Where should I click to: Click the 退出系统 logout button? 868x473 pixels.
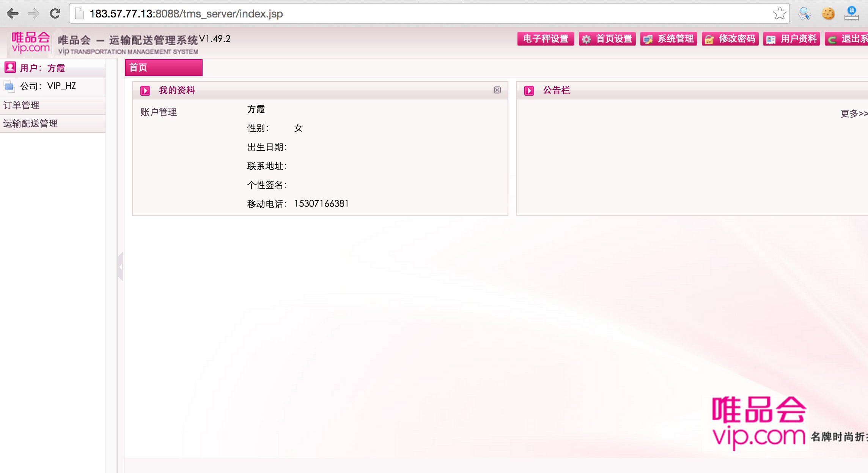coord(846,39)
